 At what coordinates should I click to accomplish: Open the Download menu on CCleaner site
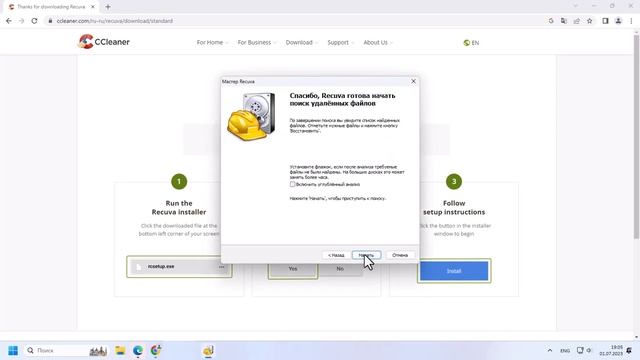[301, 42]
